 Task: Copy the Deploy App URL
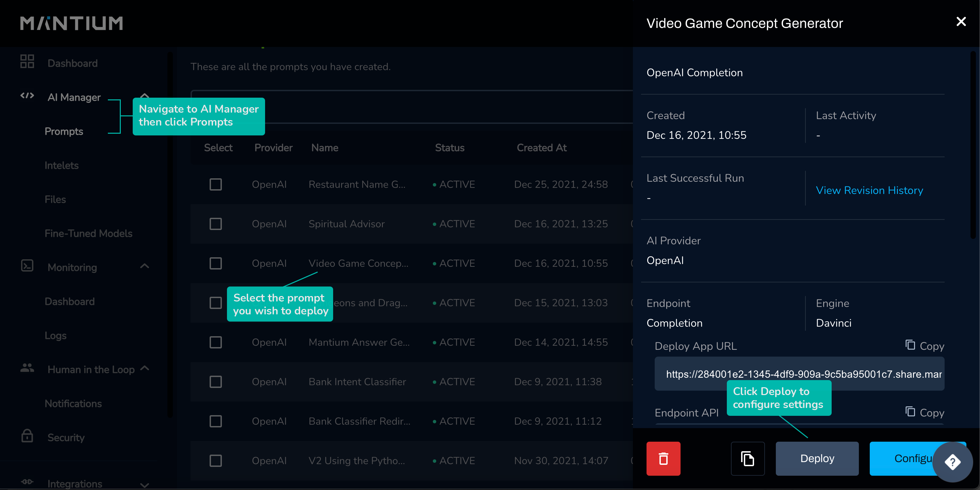tap(925, 346)
